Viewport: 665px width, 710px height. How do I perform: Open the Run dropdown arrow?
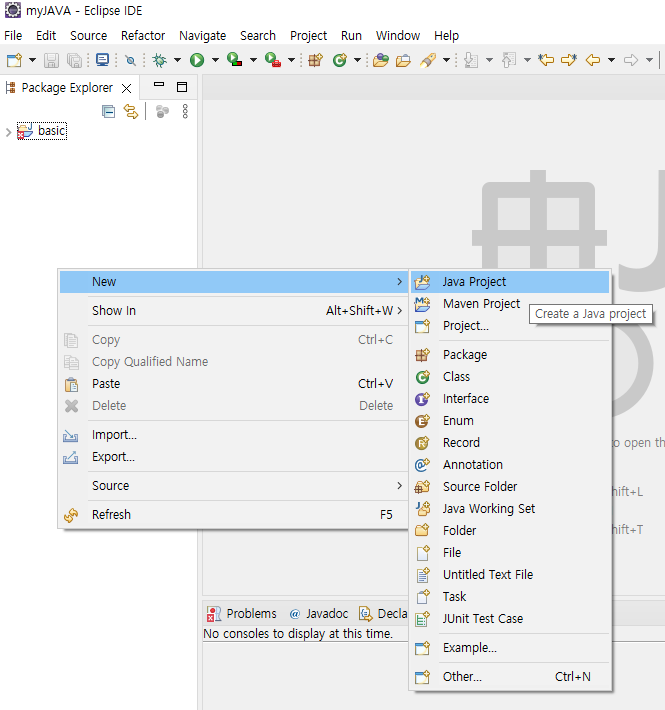[x=215, y=60]
